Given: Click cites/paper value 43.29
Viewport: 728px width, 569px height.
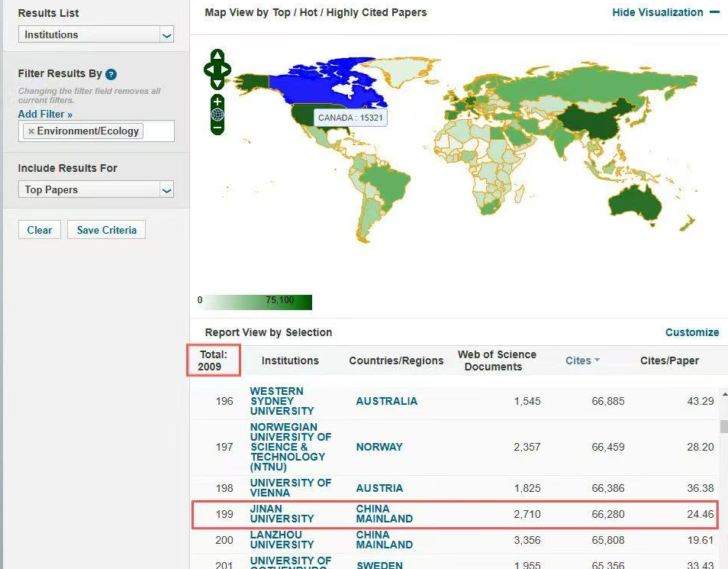Looking at the screenshot, I should pyautogui.click(x=700, y=401).
